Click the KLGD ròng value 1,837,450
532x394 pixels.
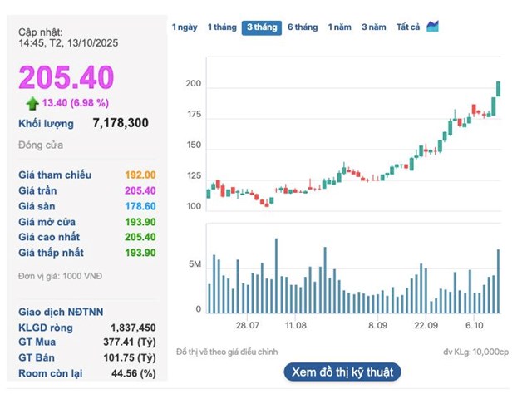tap(128, 328)
